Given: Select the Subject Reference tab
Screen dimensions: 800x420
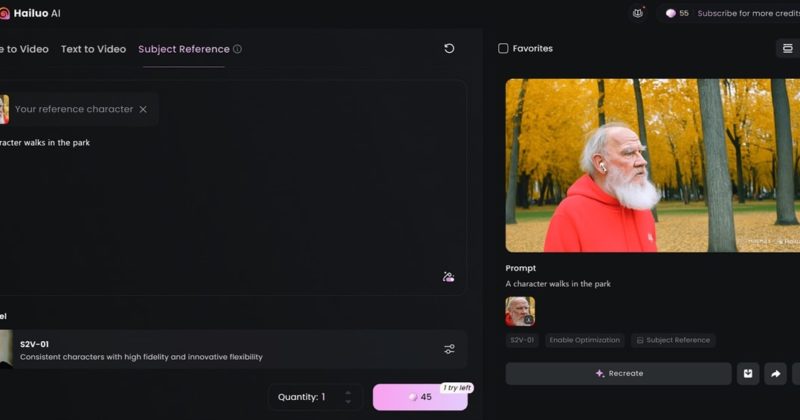Looking at the screenshot, I should (x=183, y=49).
